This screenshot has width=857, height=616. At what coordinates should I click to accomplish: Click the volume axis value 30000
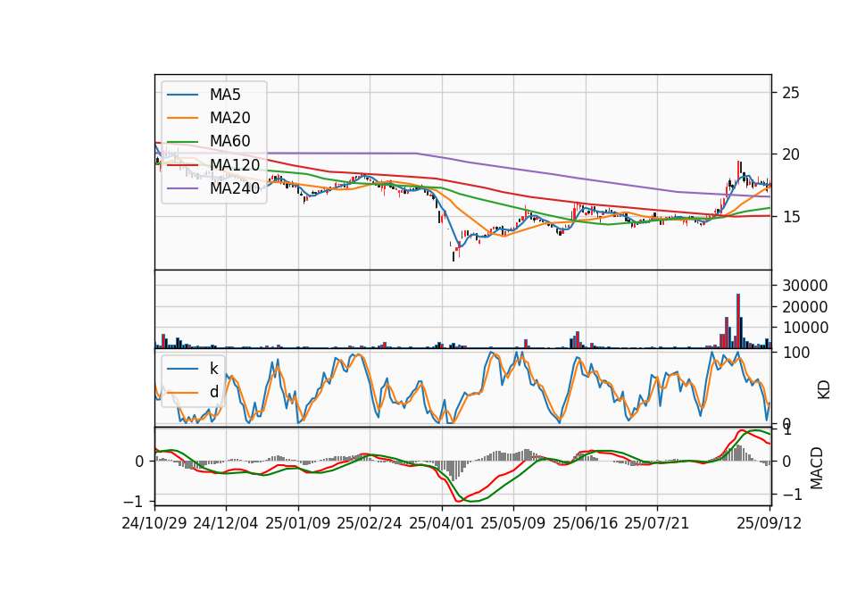(805, 286)
